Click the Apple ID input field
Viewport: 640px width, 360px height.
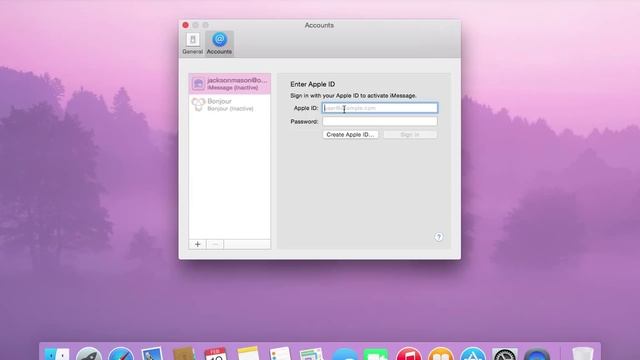point(380,108)
